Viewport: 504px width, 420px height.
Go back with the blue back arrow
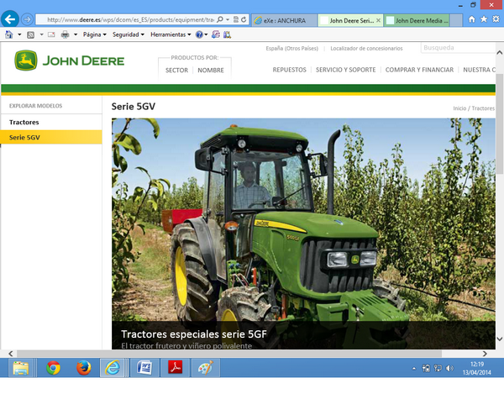coord(9,19)
